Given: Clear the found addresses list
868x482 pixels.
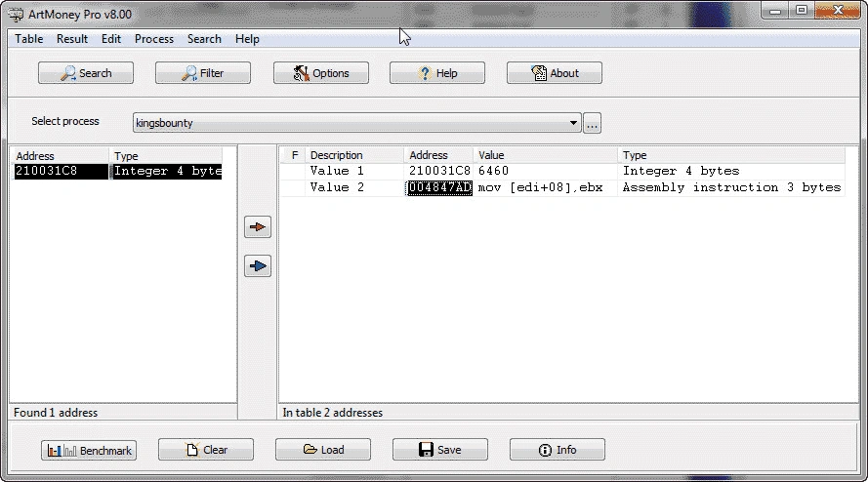Looking at the screenshot, I should 206,450.
